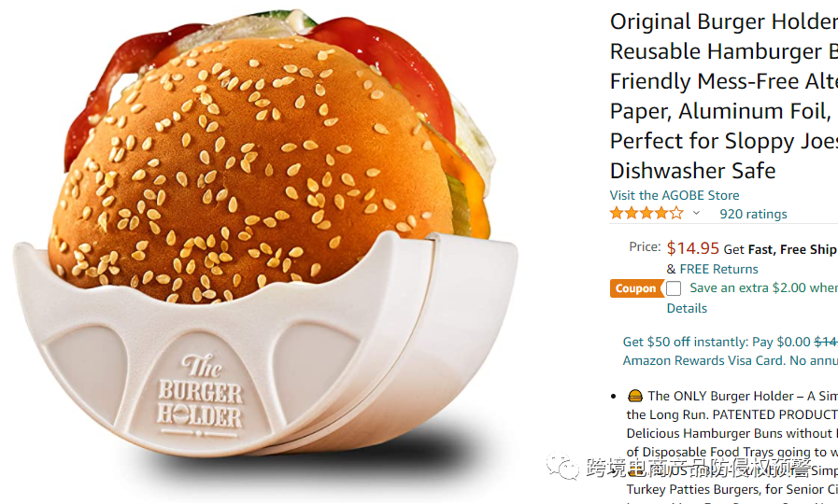Click the WeChat watermark icon
The image size is (838, 504).
562,468
